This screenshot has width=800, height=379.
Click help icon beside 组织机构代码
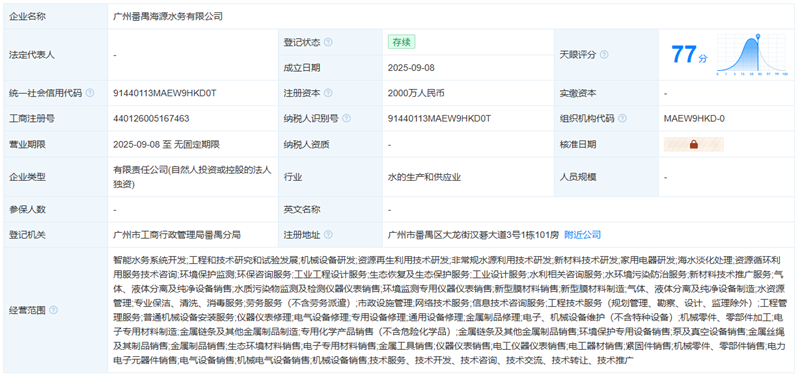(622, 119)
